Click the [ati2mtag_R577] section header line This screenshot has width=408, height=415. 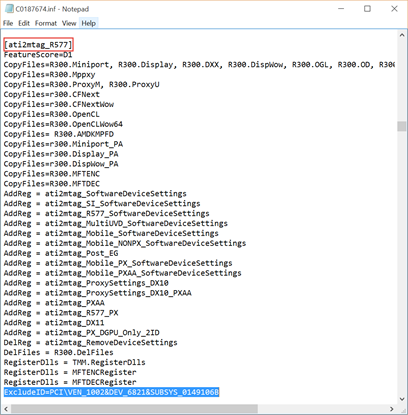tap(38, 45)
